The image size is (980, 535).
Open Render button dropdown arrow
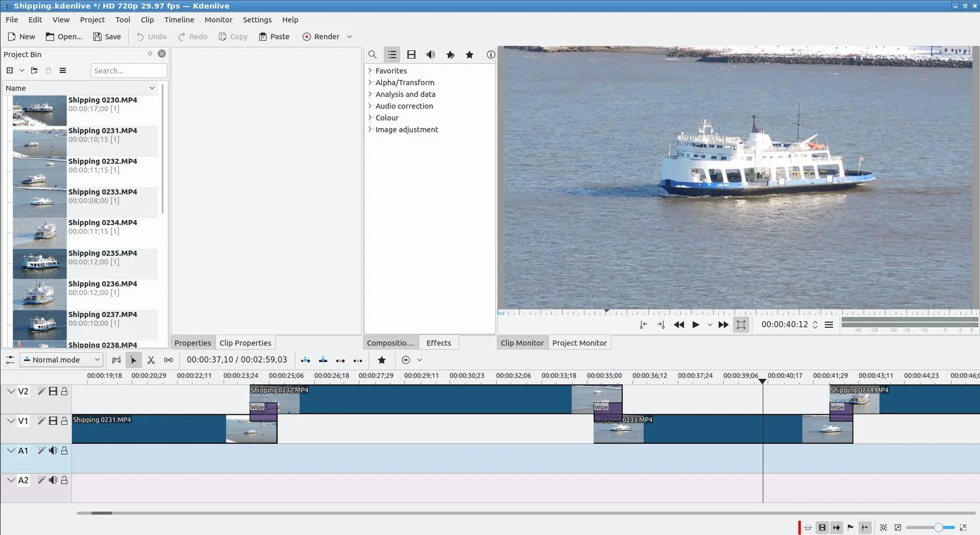click(350, 37)
